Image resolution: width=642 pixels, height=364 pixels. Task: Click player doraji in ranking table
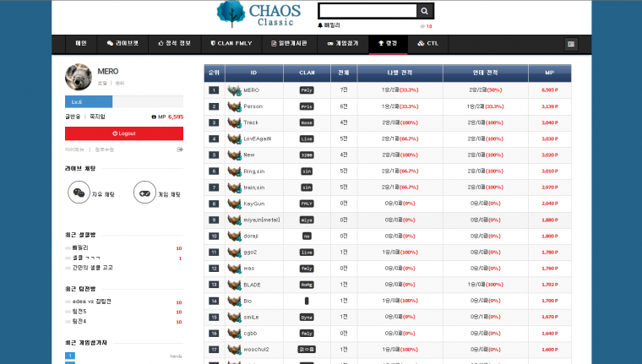coord(251,236)
